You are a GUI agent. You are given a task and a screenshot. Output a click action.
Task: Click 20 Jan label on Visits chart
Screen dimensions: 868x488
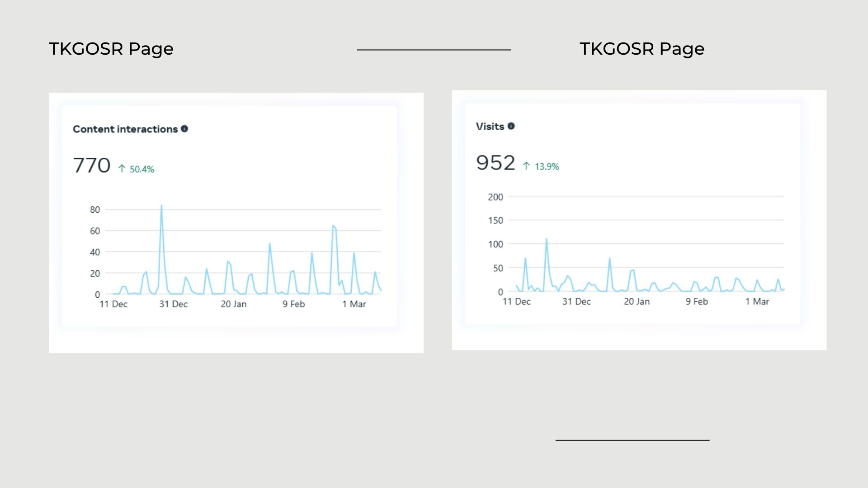pyautogui.click(x=637, y=301)
